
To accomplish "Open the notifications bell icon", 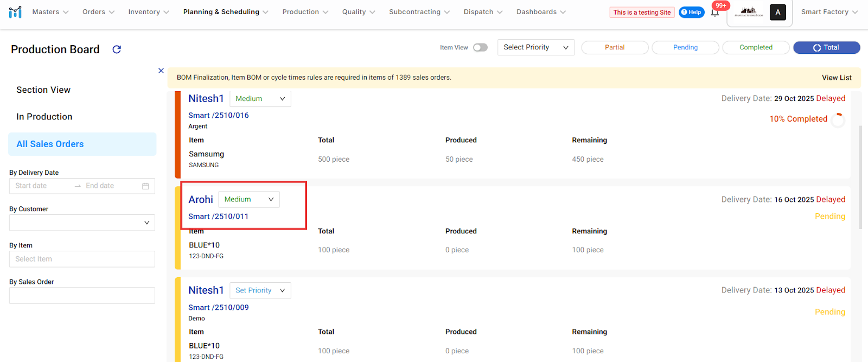I will [x=715, y=12].
